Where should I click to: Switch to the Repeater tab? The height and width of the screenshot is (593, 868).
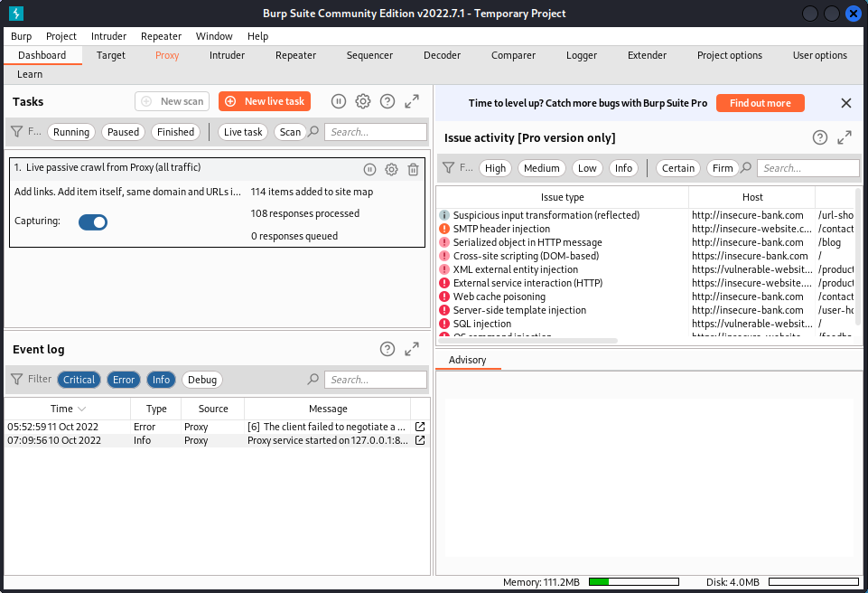(295, 55)
